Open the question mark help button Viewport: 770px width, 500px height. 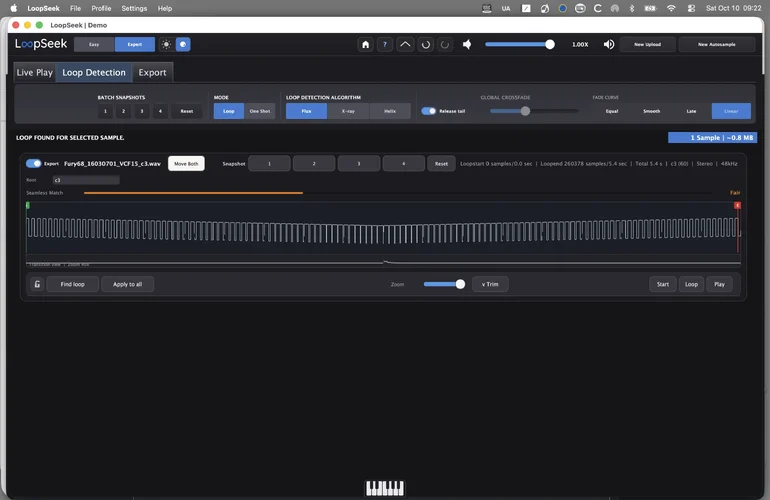click(x=385, y=44)
